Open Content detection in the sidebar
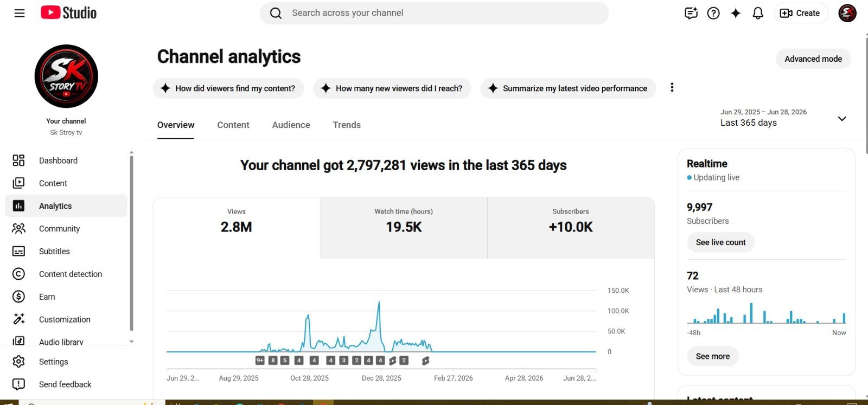 [x=66, y=274]
